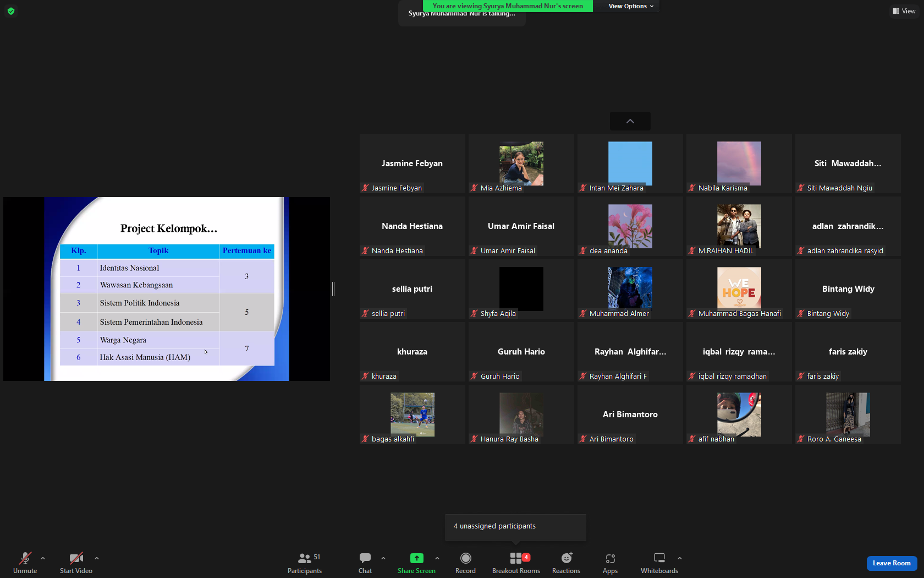The image size is (924, 578).
Task: Expand video options arrow beside Start Video
Action: tap(97, 558)
